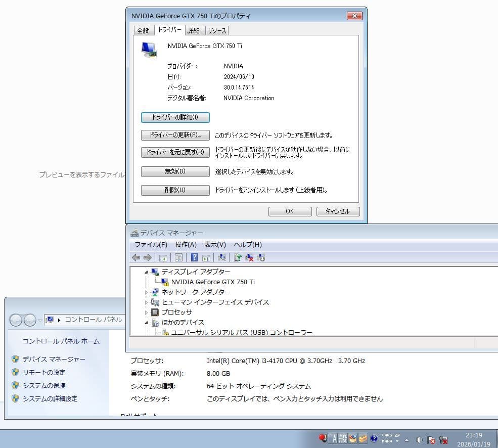Toggle the CAPS indicator in the language bar
This screenshot has height=448, width=498.
click(387, 434)
